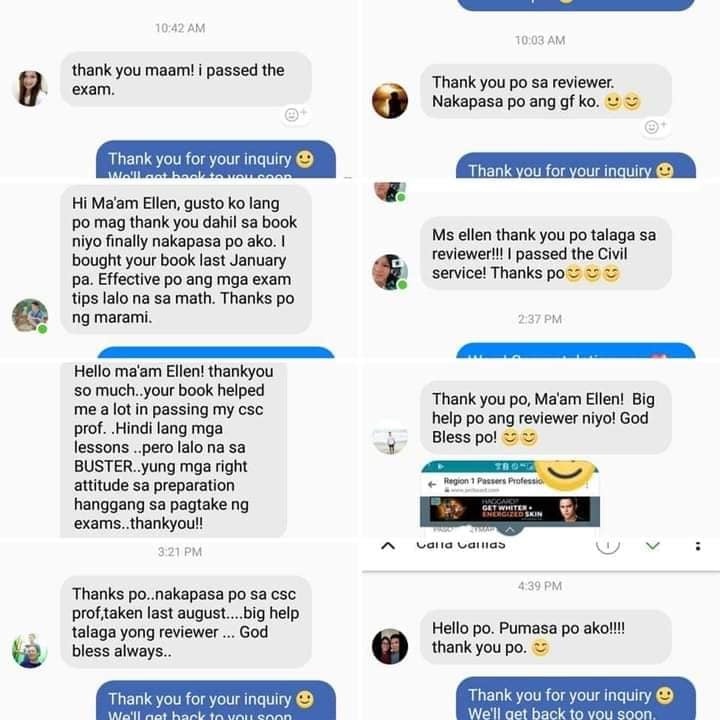Tap back arrow in the attached screenshot

click(432, 484)
